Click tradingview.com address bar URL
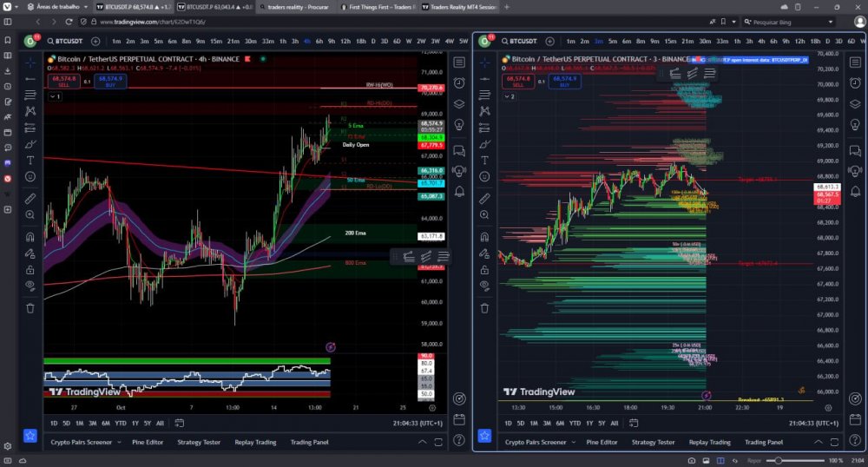 (153, 22)
